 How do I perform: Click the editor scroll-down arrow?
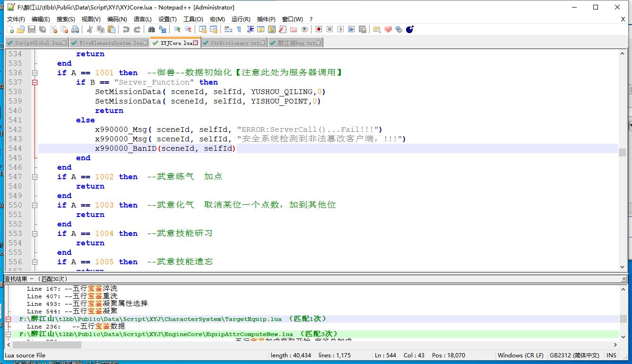coord(623,266)
